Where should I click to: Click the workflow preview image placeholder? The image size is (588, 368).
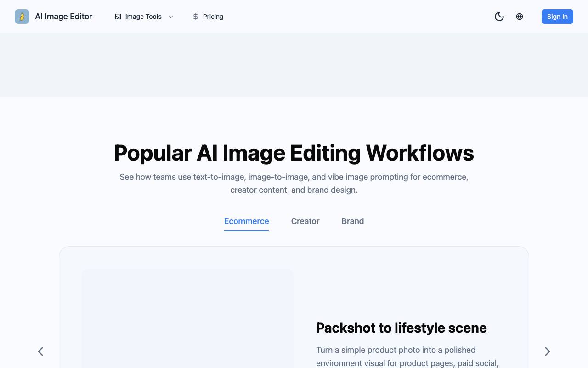click(x=187, y=318)
